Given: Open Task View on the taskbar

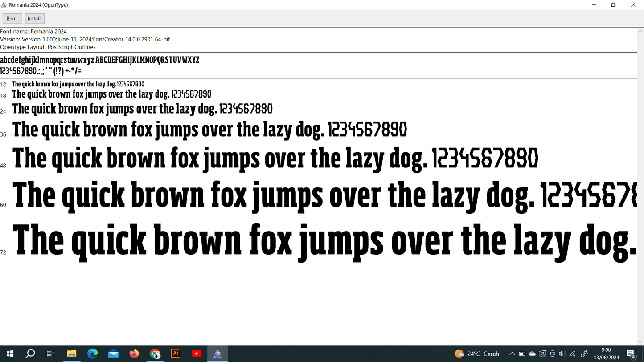Looking at the screenshot, I should click(x=50, y=354).
